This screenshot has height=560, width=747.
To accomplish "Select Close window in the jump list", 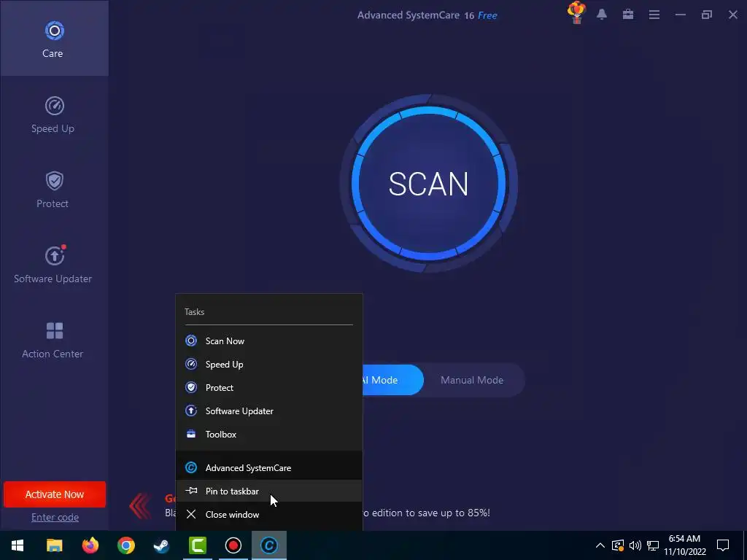I will [268, 514].
